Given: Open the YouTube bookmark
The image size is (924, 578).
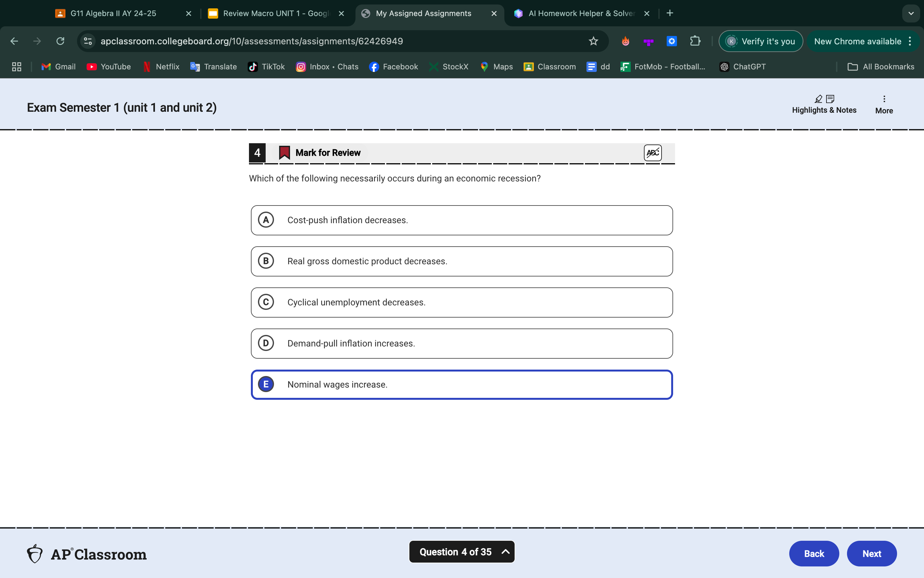Looking at the screenshot, I should click(109, 67).
